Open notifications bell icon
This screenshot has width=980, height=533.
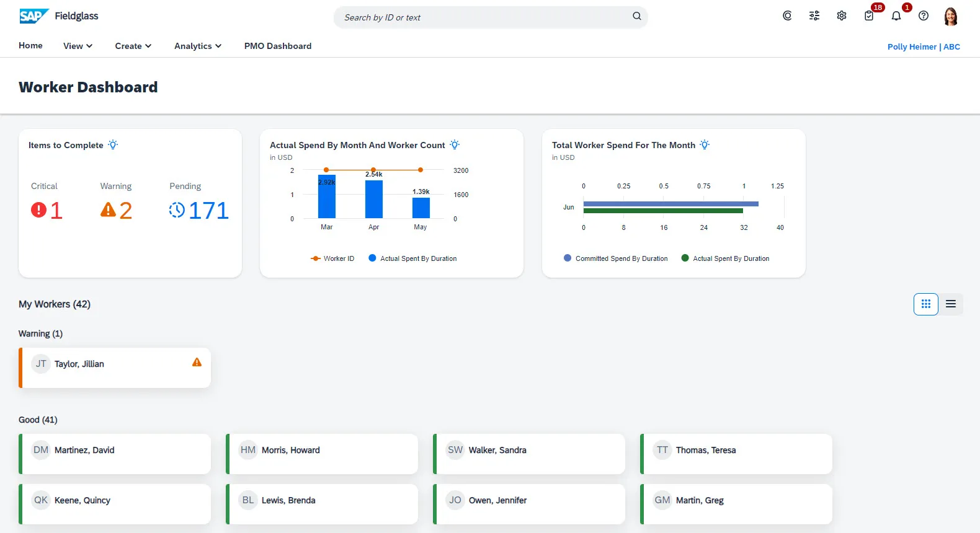click(x=896, y=16)
